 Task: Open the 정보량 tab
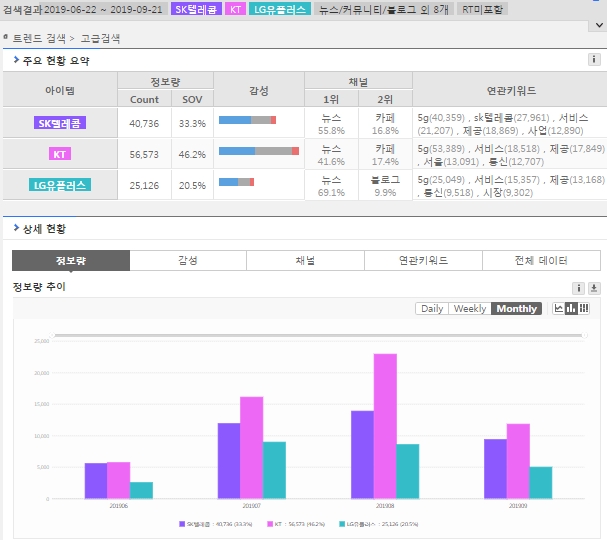pos(71,261)
